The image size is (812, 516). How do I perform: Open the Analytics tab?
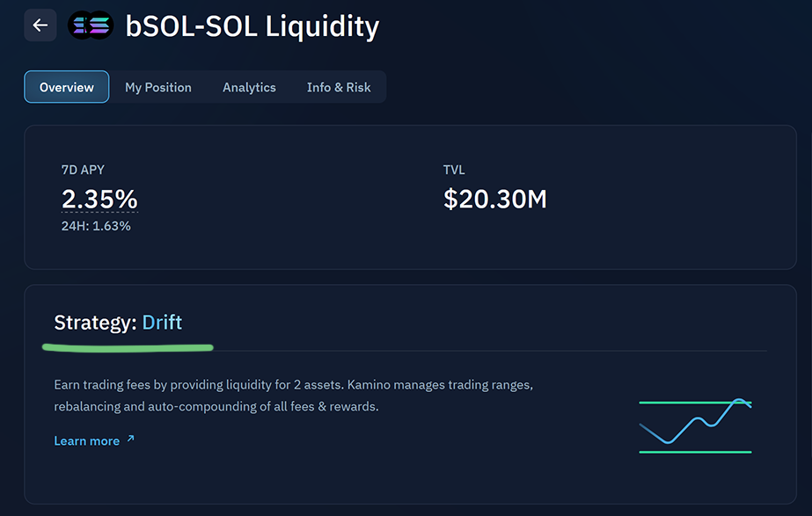(249, 87)
